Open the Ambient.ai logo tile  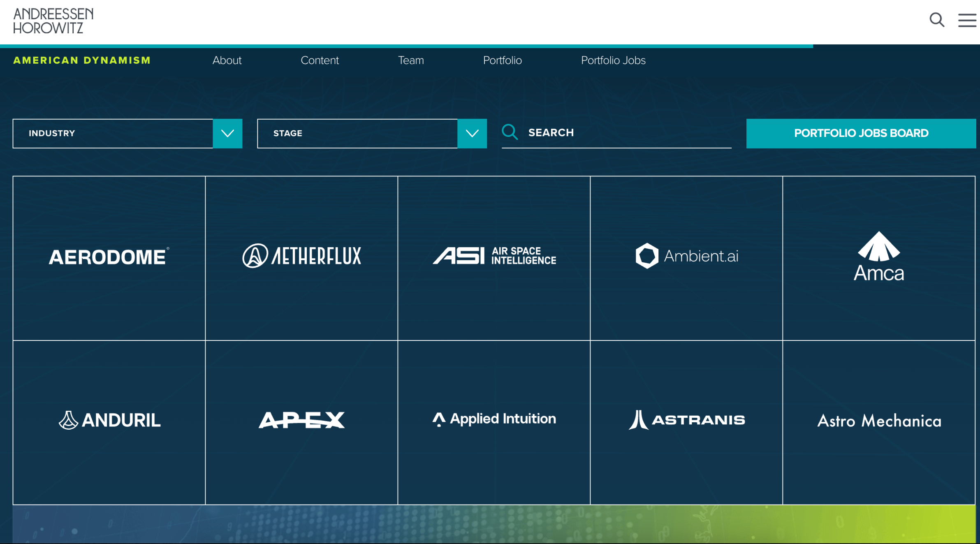(686, 256)
